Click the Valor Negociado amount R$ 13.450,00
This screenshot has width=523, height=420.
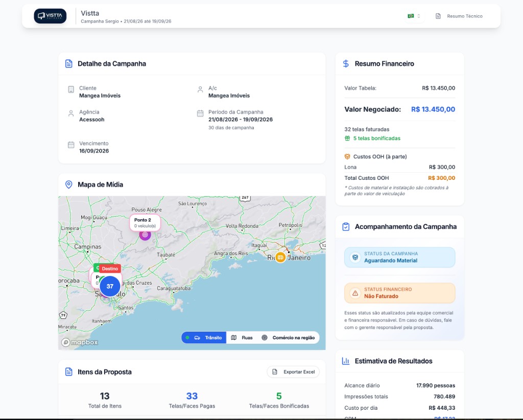point(433,109)
